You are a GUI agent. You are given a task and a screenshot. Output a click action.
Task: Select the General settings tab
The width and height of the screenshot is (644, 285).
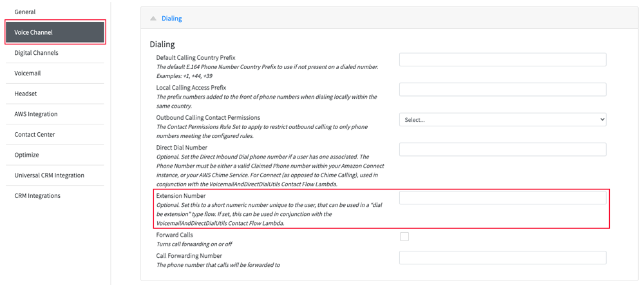click(x=54, y=12)
